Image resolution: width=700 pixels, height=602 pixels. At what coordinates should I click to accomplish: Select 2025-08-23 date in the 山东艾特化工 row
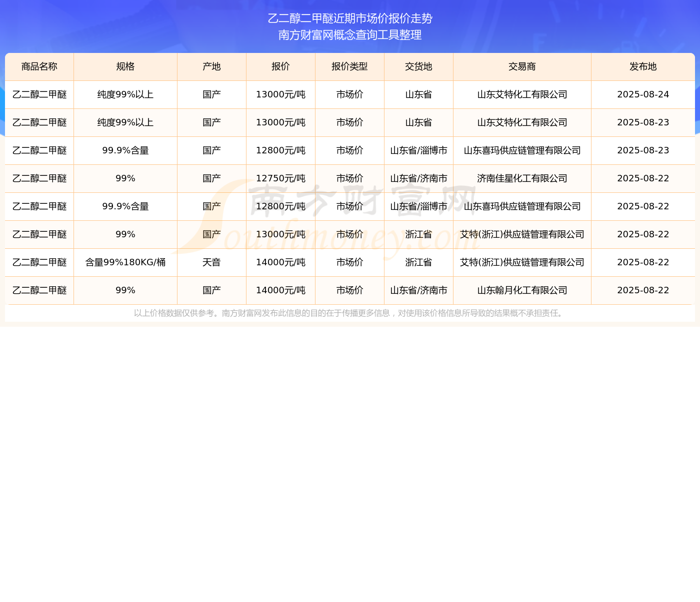(643, 122)
